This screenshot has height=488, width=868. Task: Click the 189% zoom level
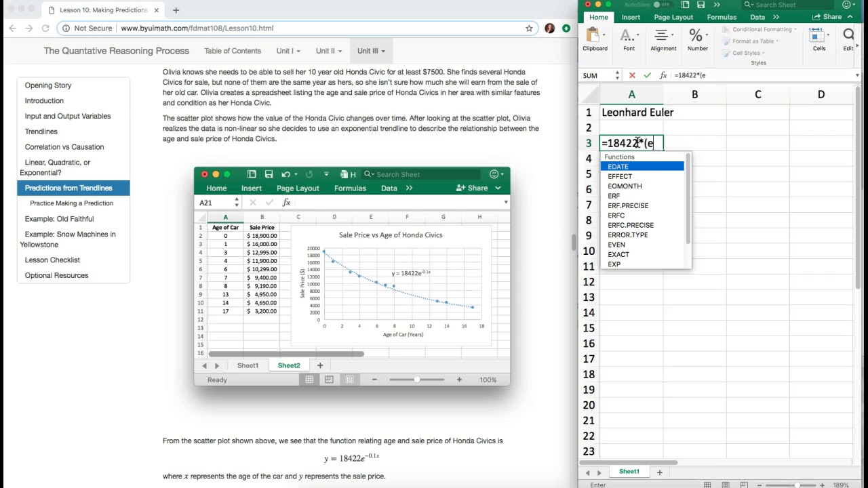[842, 485]
